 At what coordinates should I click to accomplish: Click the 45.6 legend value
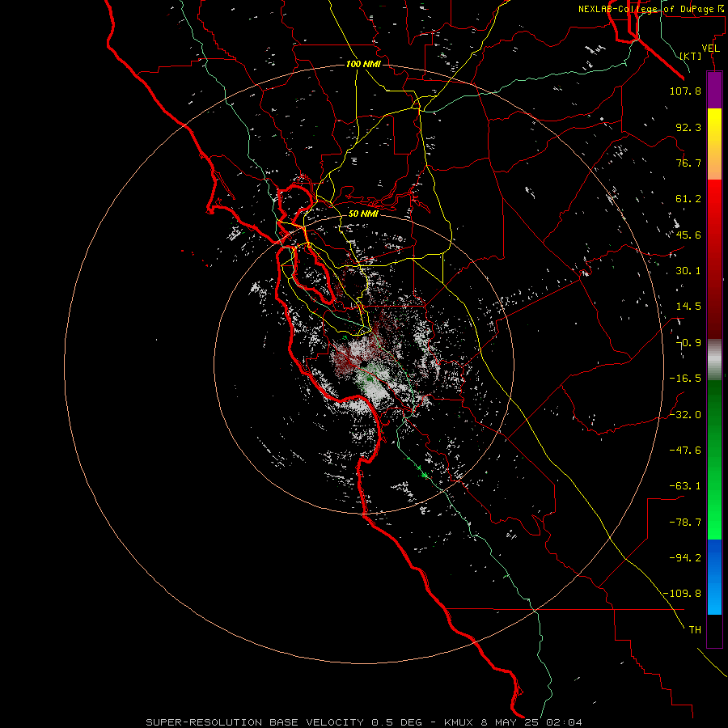(688, 235)
